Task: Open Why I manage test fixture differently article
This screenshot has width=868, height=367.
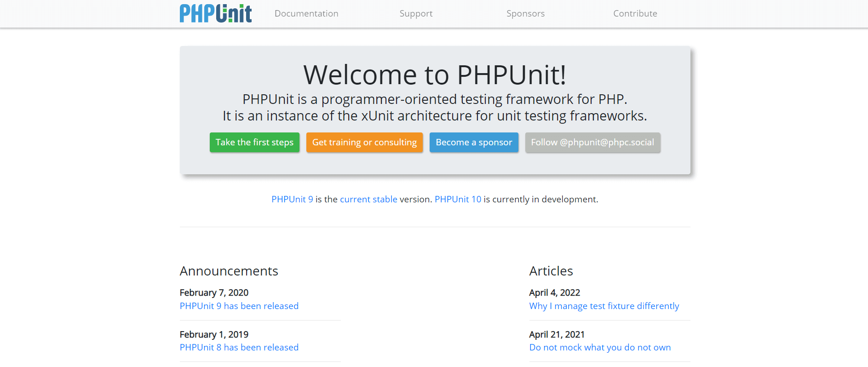Action: click(x=604, y=306)
